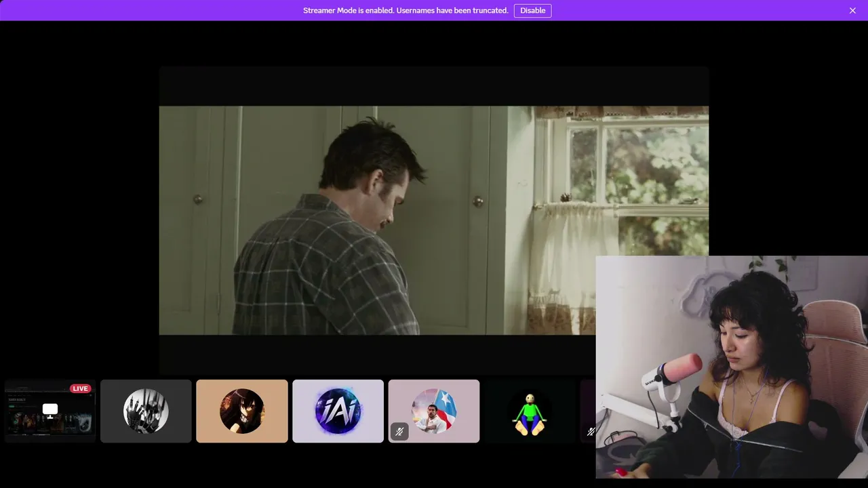Click the red LIVE badge
Image resolution: width=868 pixels, height=488 pixels.
(80, 388)
